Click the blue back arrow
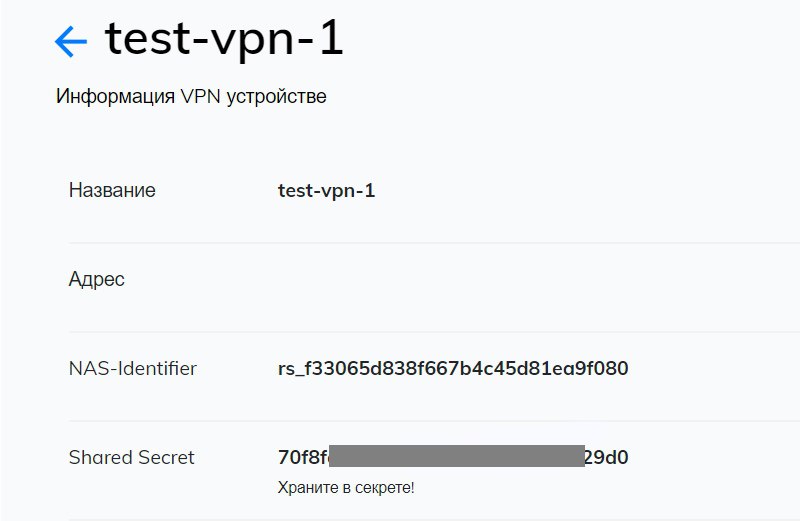 tap(72, 40)
